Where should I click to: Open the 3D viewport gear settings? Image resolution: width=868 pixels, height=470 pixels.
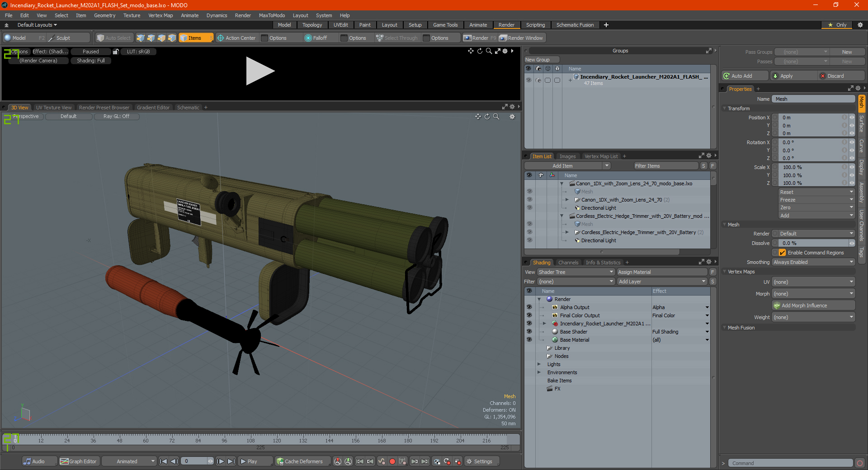(x=512, y=117)
